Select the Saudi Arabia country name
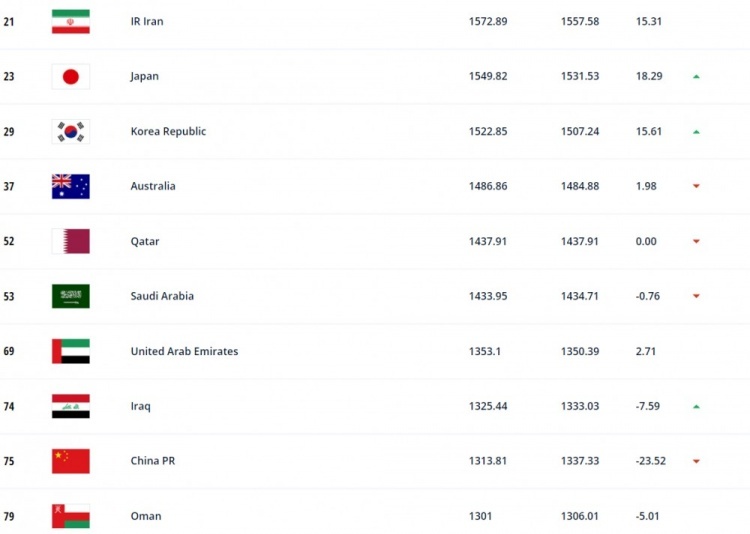This screenshot has height=534, width=750. point(162,296)
